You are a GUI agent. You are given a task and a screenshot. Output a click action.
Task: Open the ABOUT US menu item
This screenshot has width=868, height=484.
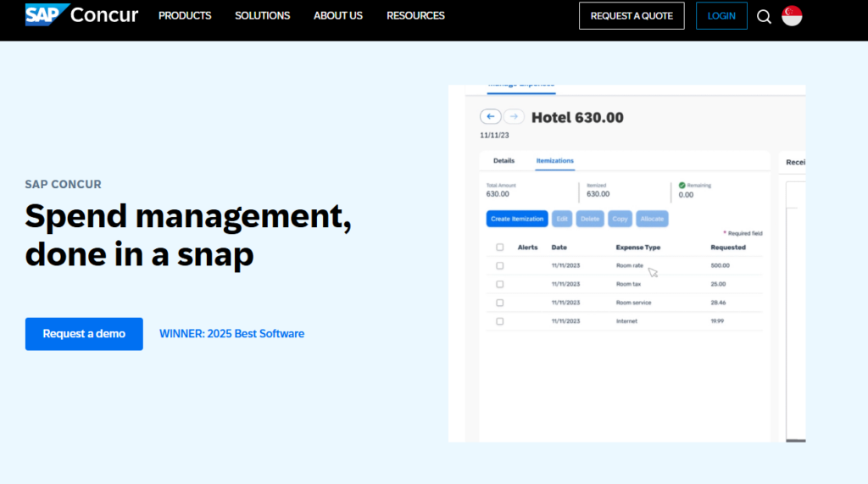pos(338,16)
